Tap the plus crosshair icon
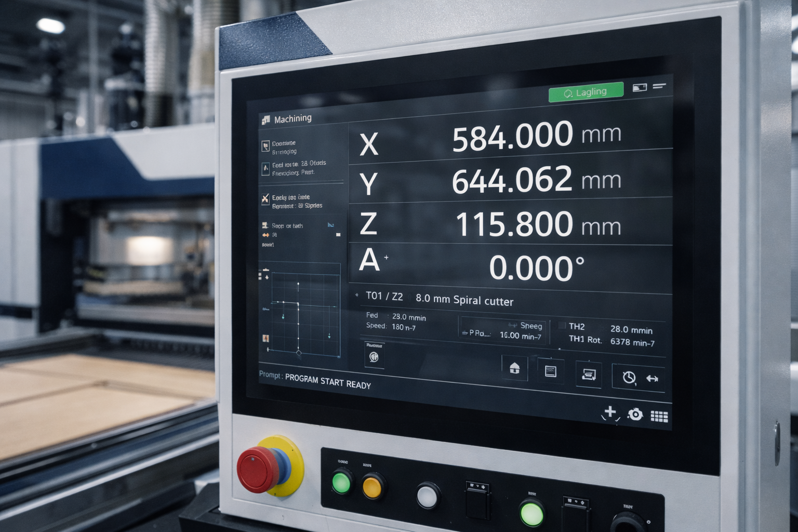 click(610, 413)
